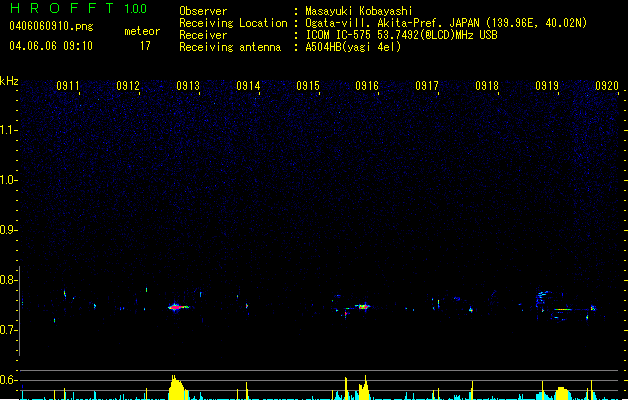This screenshot has height=400, width=629.
Task: Click the Receiving antenna label
Action: [230, 47]
